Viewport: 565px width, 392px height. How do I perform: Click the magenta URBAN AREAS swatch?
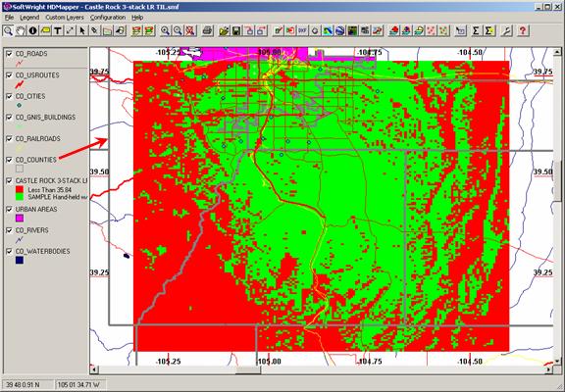click(x=20, y=219)
